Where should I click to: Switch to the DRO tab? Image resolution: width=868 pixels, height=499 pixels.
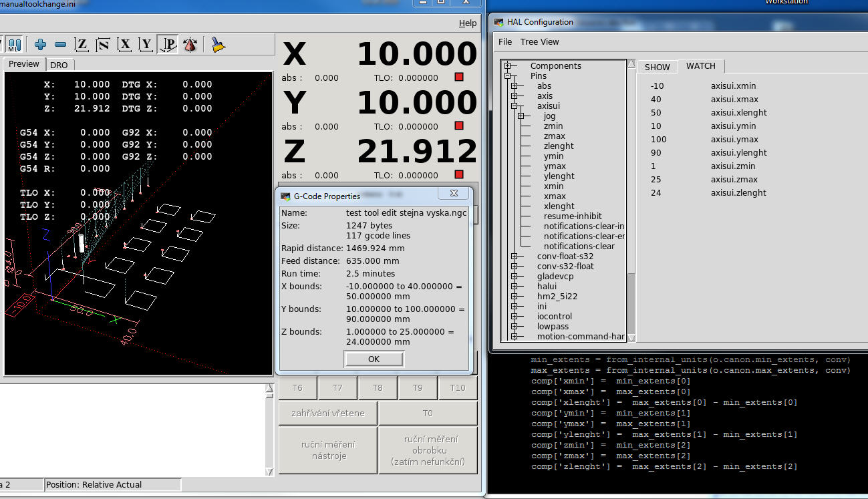(59, 65)
